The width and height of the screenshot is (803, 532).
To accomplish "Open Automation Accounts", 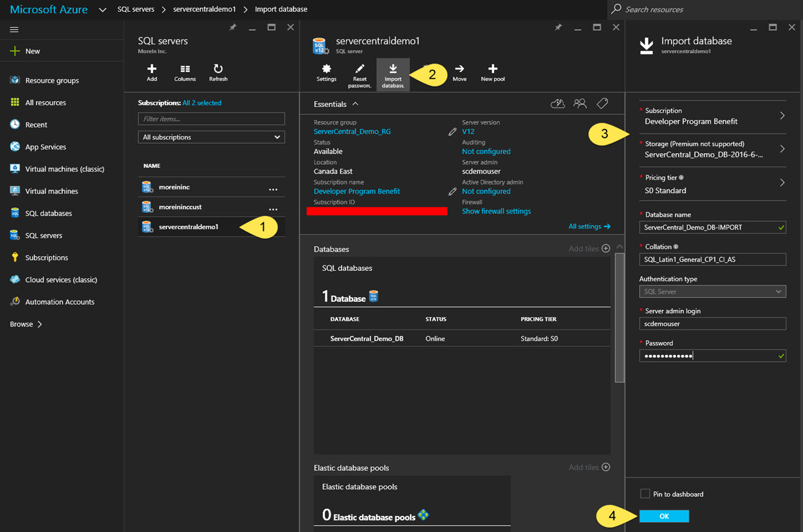I will tap(53, 302).
